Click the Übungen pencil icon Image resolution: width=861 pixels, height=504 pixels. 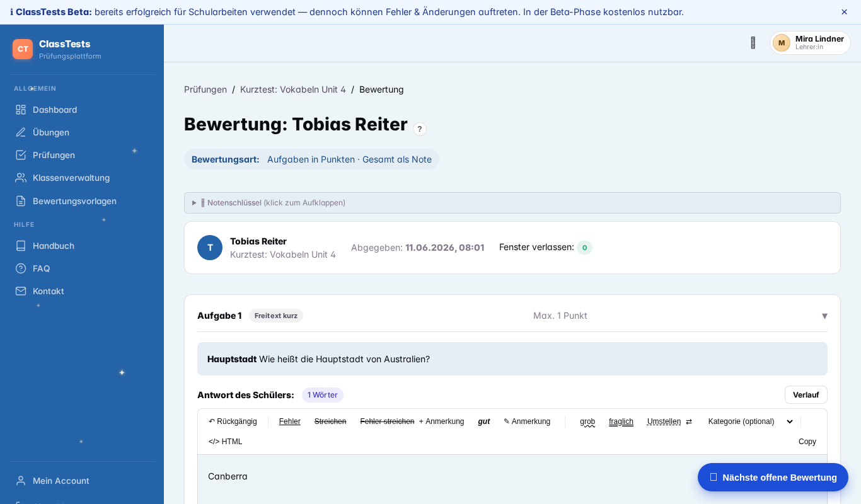pyautogui.click(x=21, y=132)
